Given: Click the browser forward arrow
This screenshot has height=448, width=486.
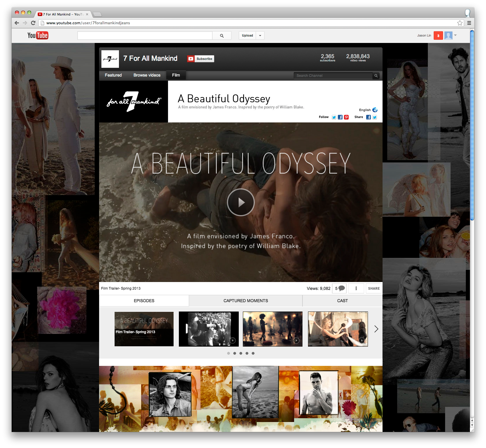Looking at the screenshot, I should 25,23.
